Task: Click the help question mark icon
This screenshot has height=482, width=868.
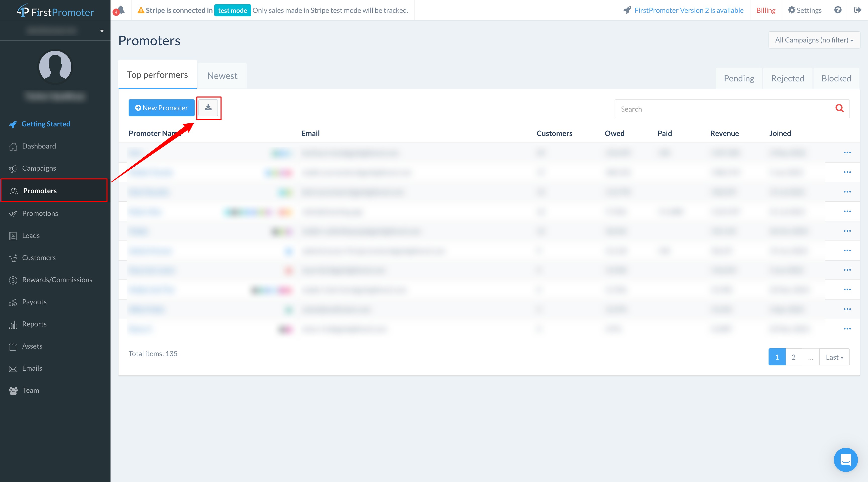Action: 838,10
